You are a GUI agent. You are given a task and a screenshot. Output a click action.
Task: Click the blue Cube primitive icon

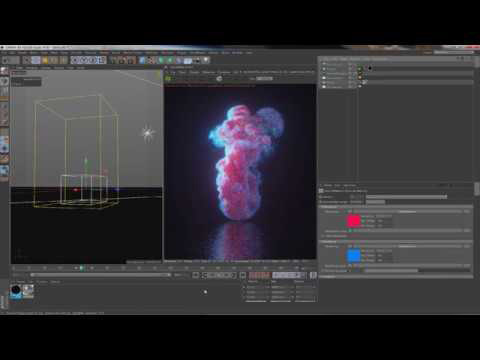[142, 60]
